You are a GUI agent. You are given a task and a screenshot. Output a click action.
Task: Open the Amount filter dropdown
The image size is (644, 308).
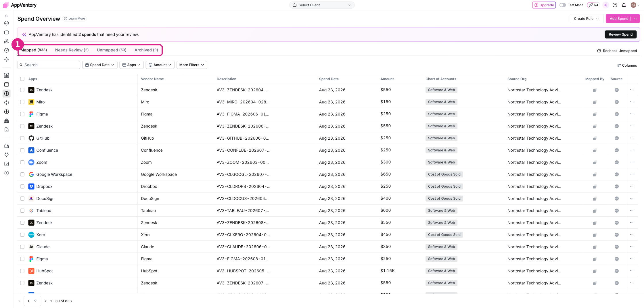tap(160, 65)
